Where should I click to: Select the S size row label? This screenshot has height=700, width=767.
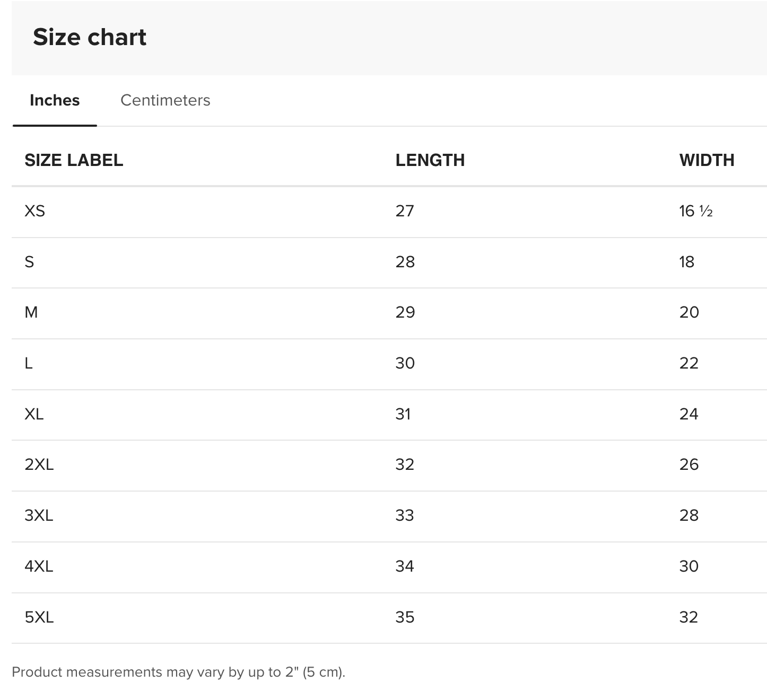point(30,262)
